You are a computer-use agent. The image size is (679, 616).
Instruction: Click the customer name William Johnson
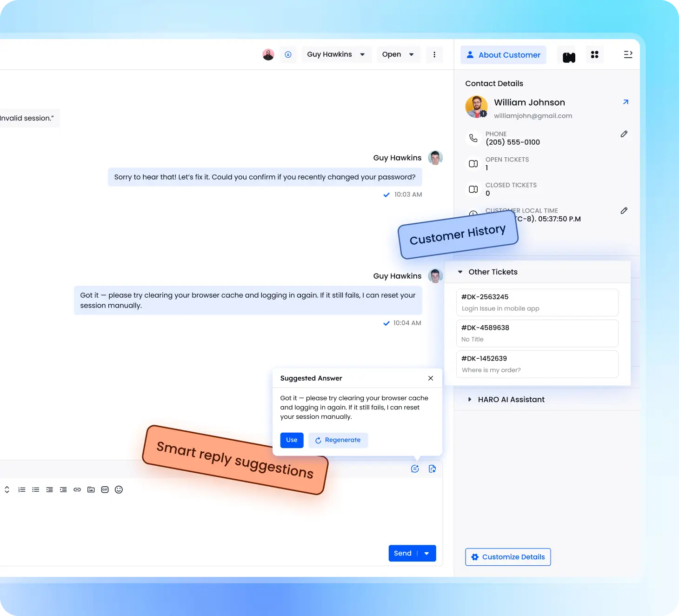529,102
